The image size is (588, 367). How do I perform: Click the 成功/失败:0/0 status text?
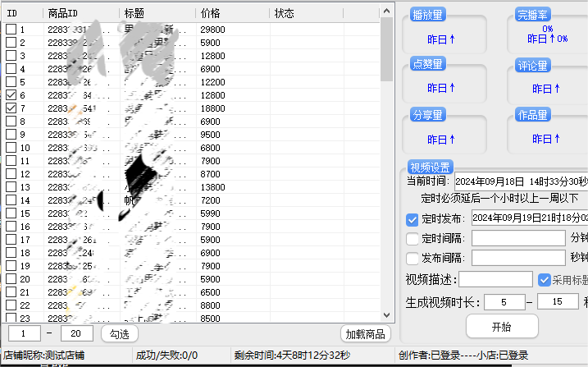[x=166, y=355]
